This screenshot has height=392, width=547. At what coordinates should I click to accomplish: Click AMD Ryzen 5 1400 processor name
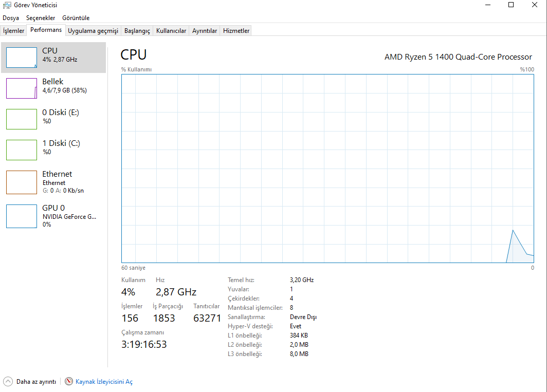(458, 57)
